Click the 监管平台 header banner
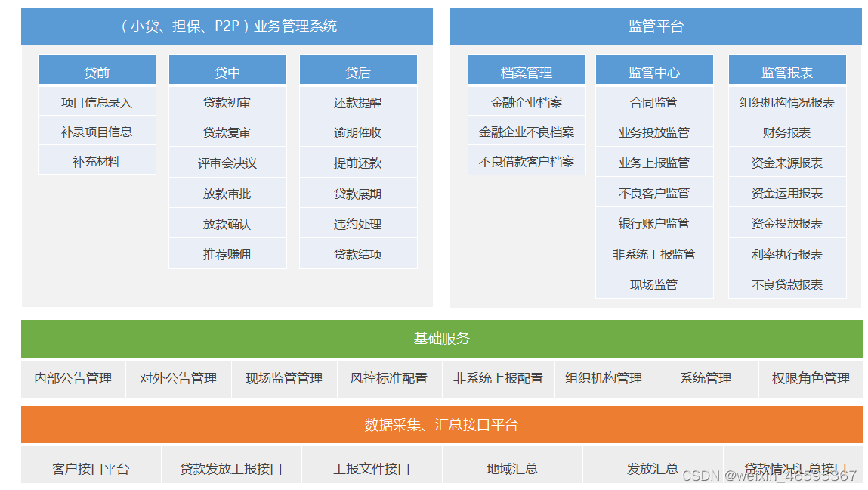The height and width of the screenshot is (490, 868). click(656, 26)
